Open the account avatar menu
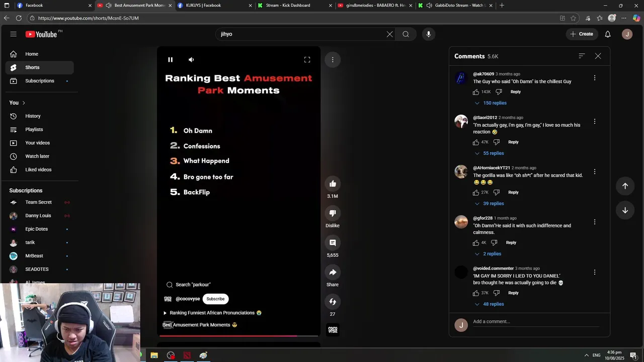 click(627, 34)
